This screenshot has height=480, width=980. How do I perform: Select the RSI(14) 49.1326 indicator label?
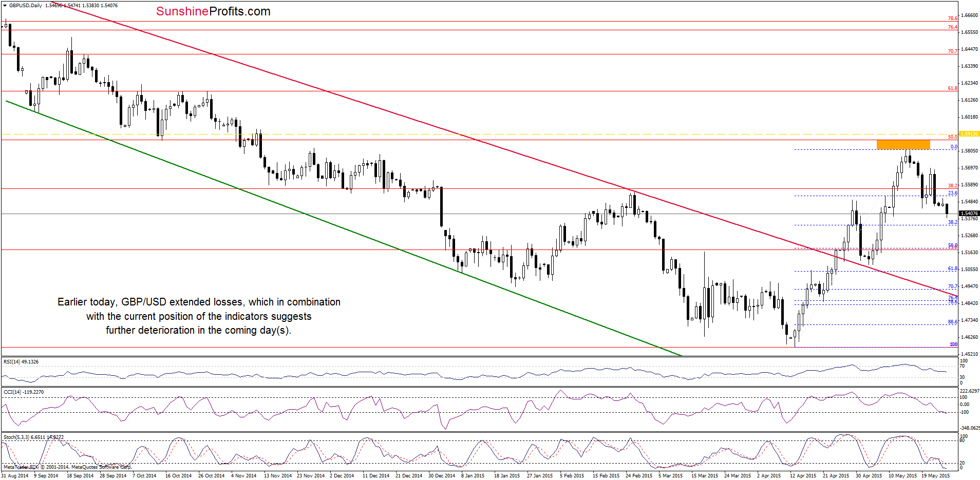pos(21,362)
